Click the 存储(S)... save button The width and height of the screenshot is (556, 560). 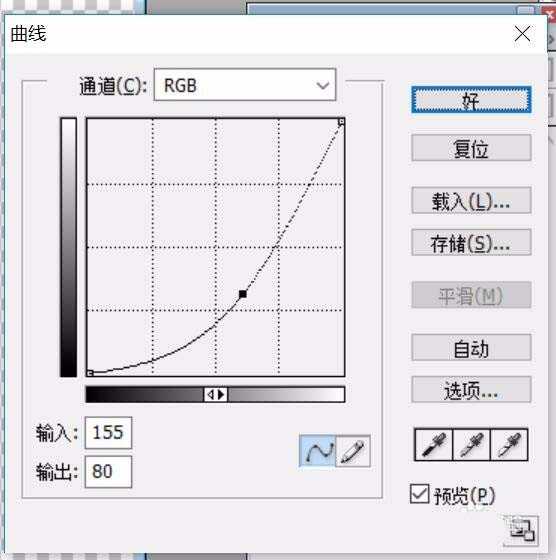[471, 242]
